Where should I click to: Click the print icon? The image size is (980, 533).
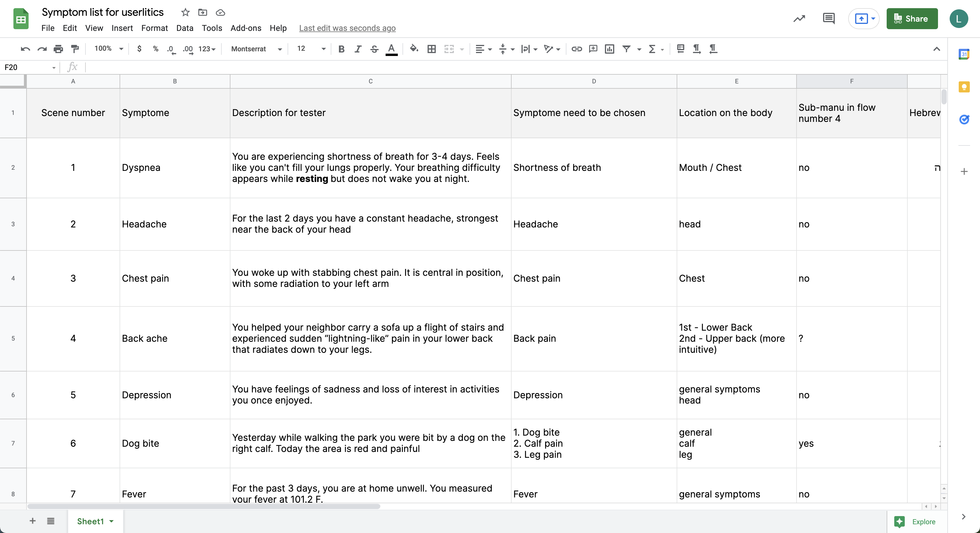tap(58, 49)
